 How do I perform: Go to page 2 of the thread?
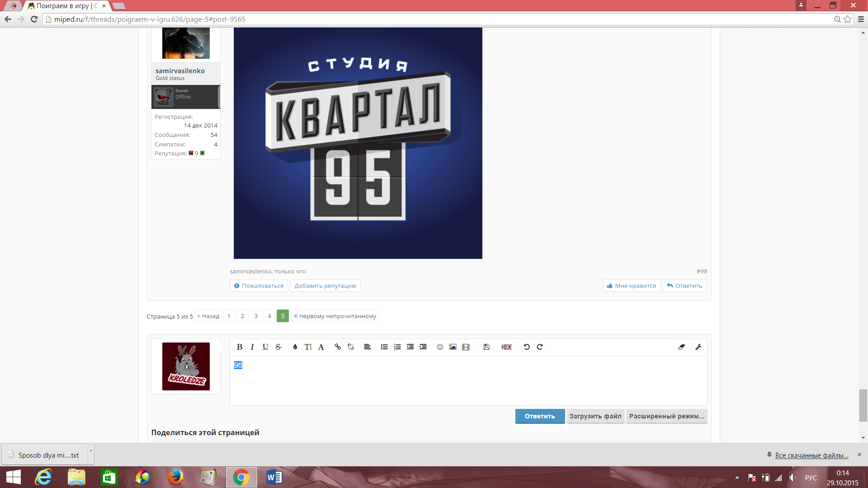click(242, 316)
